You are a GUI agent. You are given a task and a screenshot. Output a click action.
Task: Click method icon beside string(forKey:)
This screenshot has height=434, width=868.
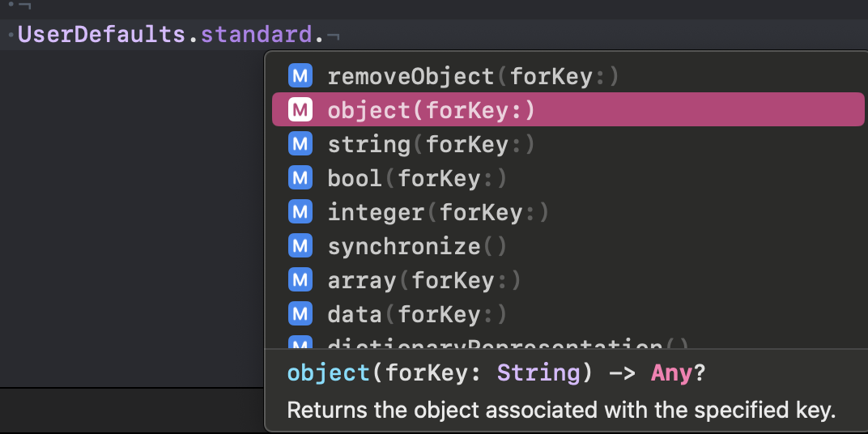[x=300, y=144]
